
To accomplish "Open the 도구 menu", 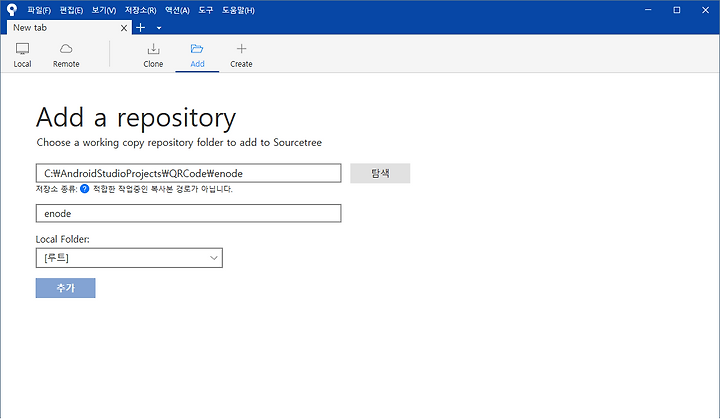I will point(206,10).
